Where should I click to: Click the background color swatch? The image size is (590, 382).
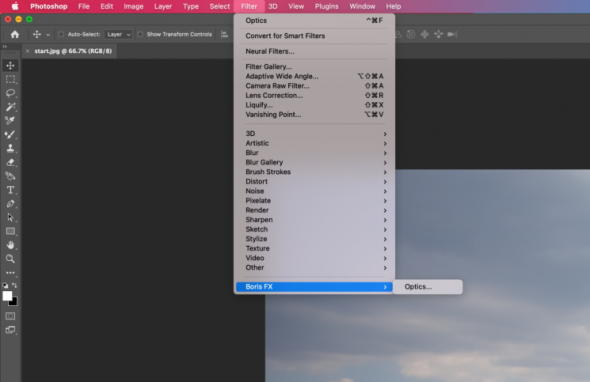click(14, 302)
